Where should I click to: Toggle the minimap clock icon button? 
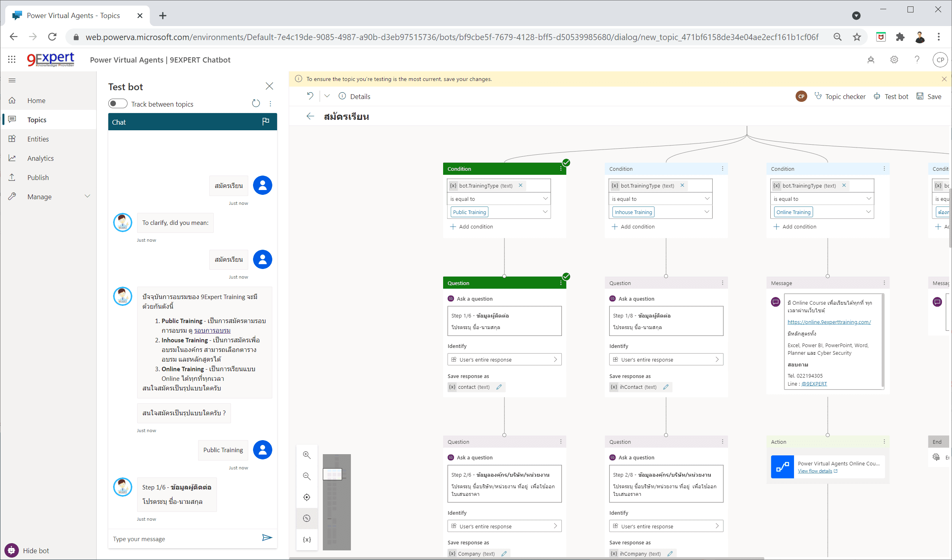tap(307, 518)
